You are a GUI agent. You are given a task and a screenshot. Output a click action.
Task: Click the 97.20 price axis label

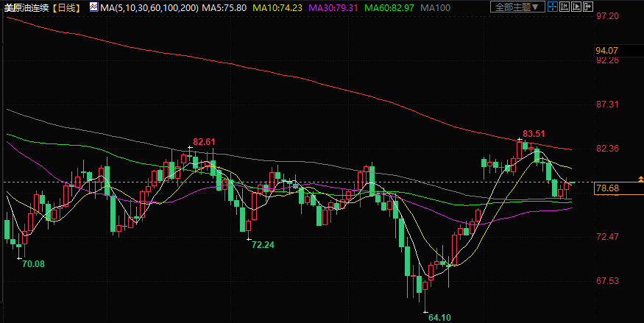(607, 16)
